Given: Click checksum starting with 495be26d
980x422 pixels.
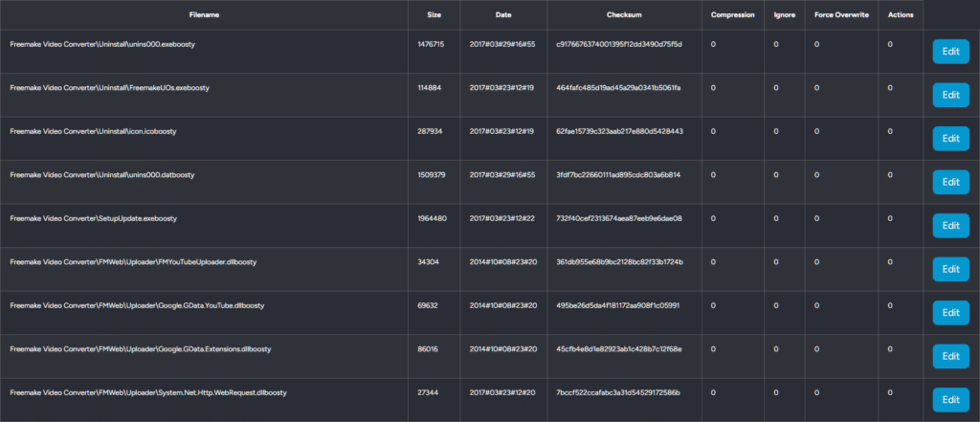Looking at the screenshot, I should (x=617, y=305).
